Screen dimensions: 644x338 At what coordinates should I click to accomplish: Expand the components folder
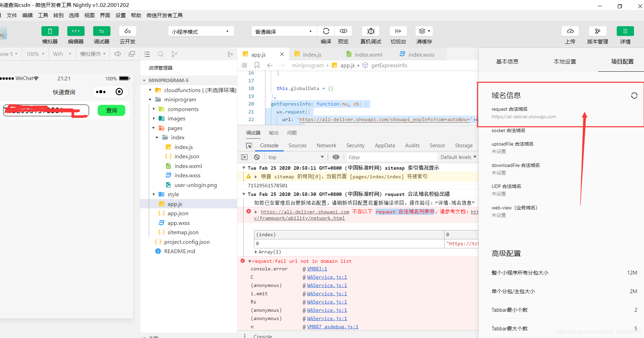click(x=154, y=109)
